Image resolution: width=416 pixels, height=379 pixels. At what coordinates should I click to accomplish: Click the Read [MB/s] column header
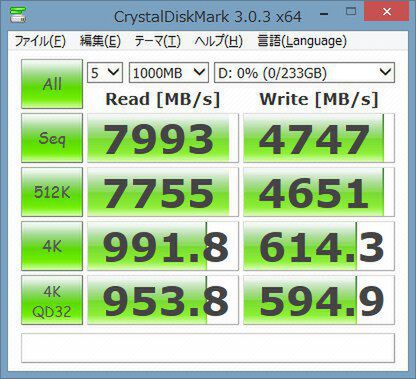(163, 99)
